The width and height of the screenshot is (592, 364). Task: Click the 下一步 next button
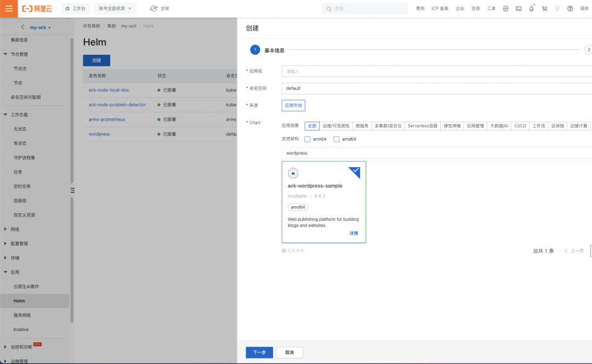pos(259,352)
